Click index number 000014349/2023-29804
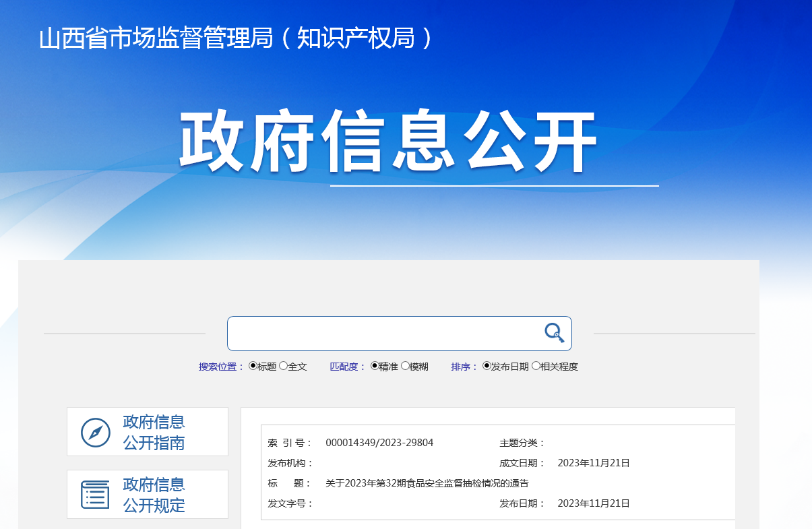The width and height of the screenshot is (812, 529). coord(379,443)
